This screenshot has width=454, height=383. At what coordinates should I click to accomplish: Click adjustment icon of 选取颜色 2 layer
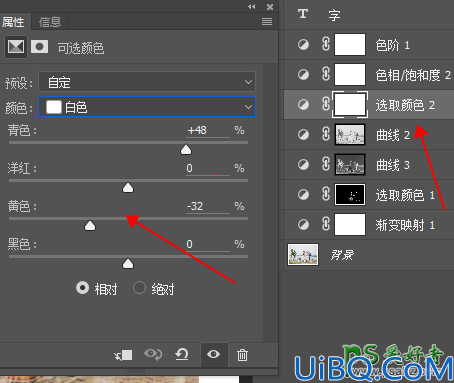303,104
